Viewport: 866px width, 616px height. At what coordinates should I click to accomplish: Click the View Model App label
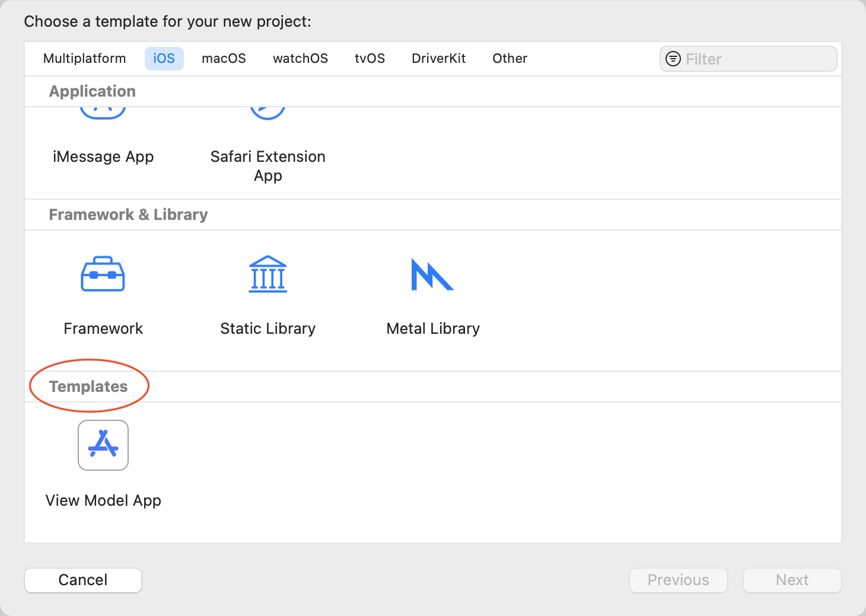[103, 500]
